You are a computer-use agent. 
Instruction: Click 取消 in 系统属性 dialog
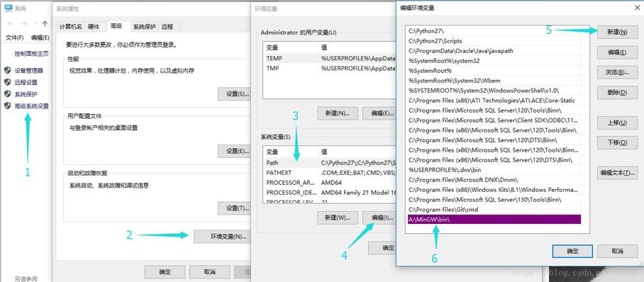(x=209, y=272)
